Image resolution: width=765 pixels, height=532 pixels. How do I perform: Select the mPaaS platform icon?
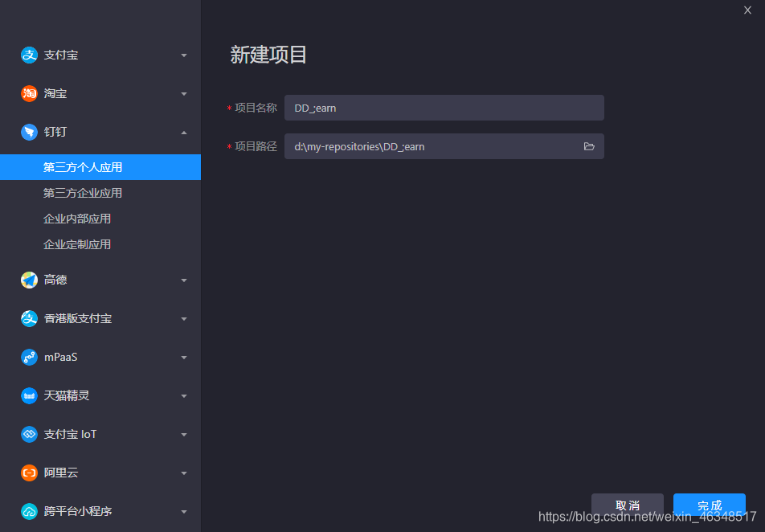pyautogui.click(x=28, y=357)
